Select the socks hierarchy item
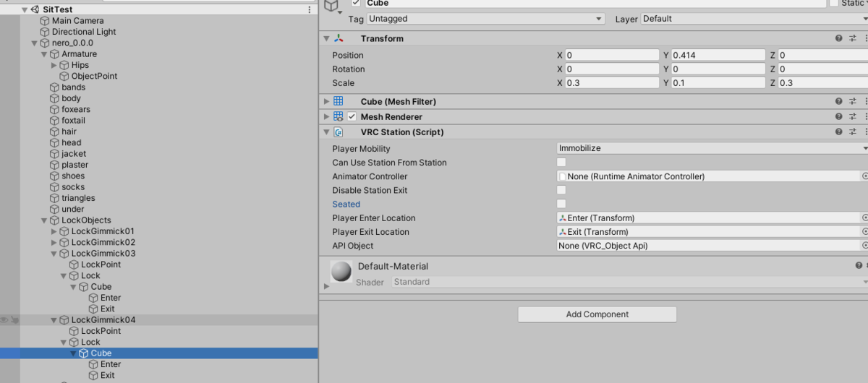Viewport: 868px width, 383px height. click(x=73, y=187)
